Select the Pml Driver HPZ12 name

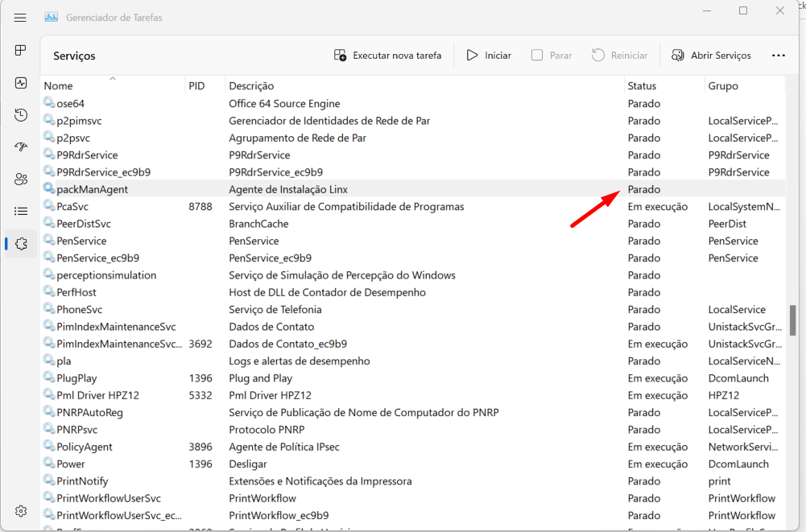click(97, 395)
